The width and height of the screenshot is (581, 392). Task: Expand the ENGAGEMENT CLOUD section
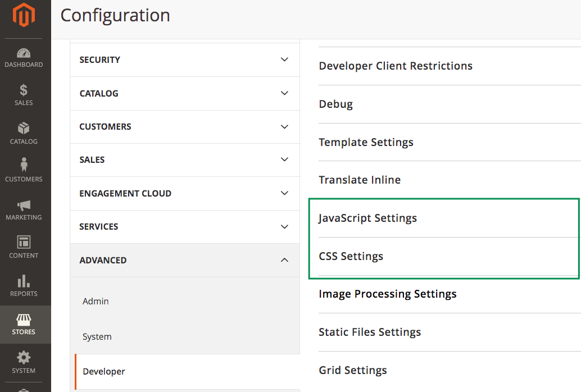tap(184, 193)
